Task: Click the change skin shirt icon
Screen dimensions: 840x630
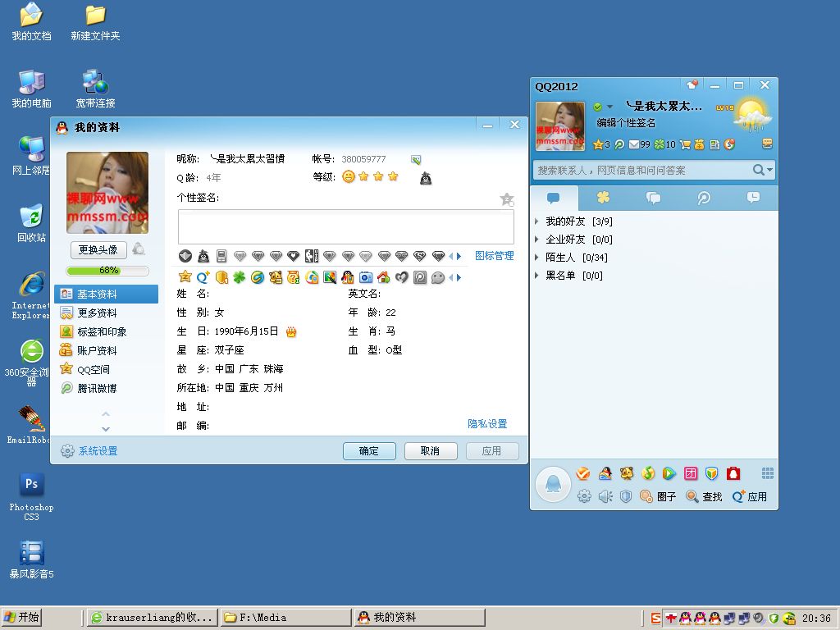Action: 693,85
